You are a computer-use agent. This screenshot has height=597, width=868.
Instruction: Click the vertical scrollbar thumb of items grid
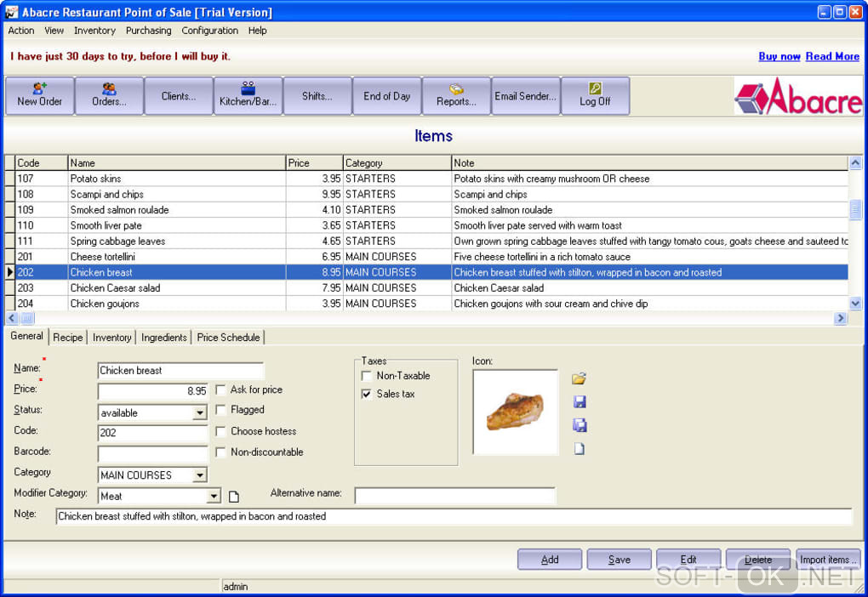pos(855,210)
